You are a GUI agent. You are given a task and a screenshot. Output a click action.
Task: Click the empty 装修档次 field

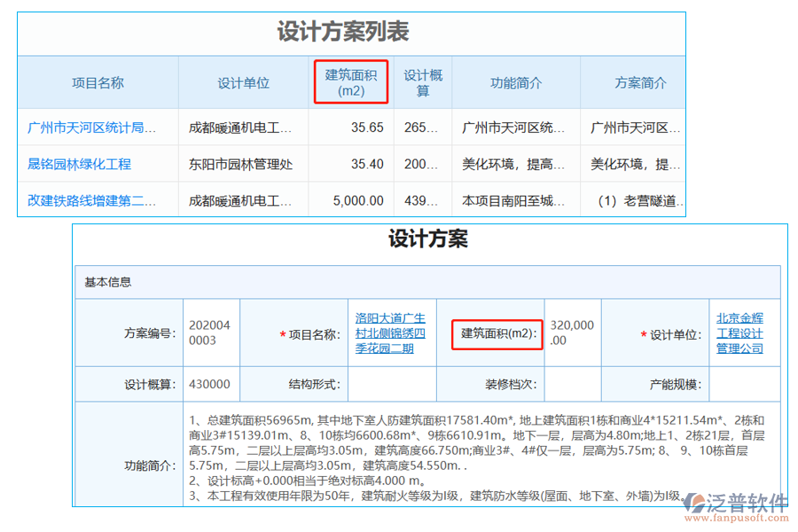[x=573, y=384]
